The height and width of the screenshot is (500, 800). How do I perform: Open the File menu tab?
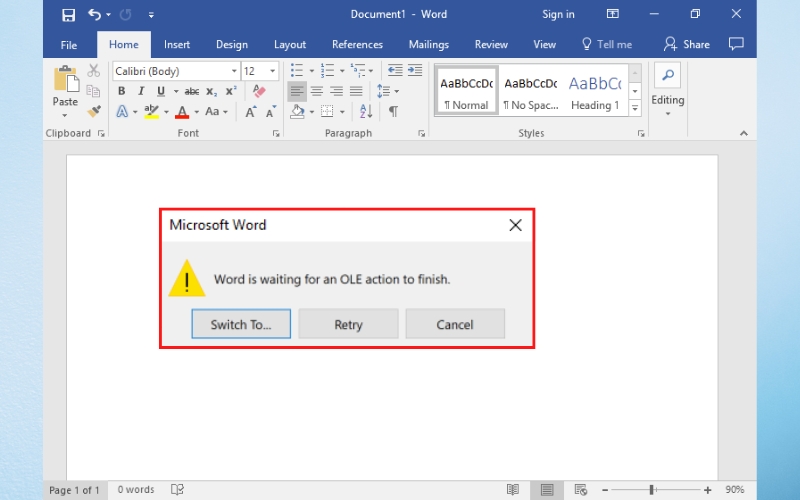tap(69, 44)
